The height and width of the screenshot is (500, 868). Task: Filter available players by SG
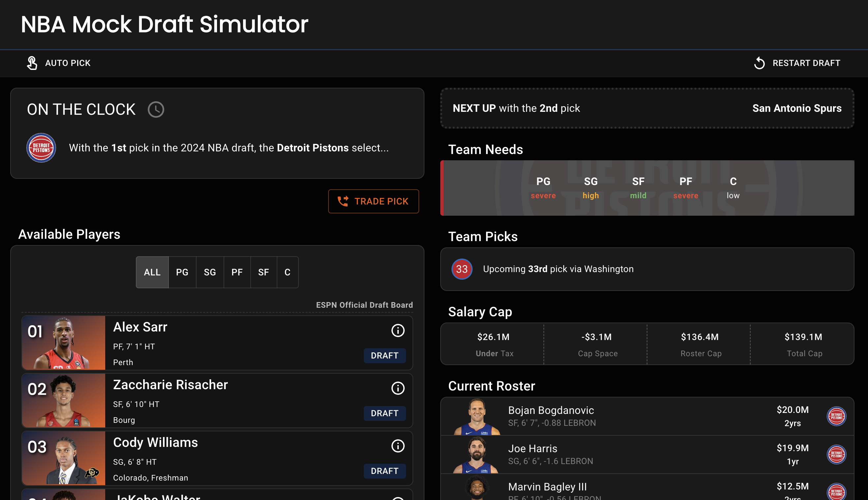point(210,272)
